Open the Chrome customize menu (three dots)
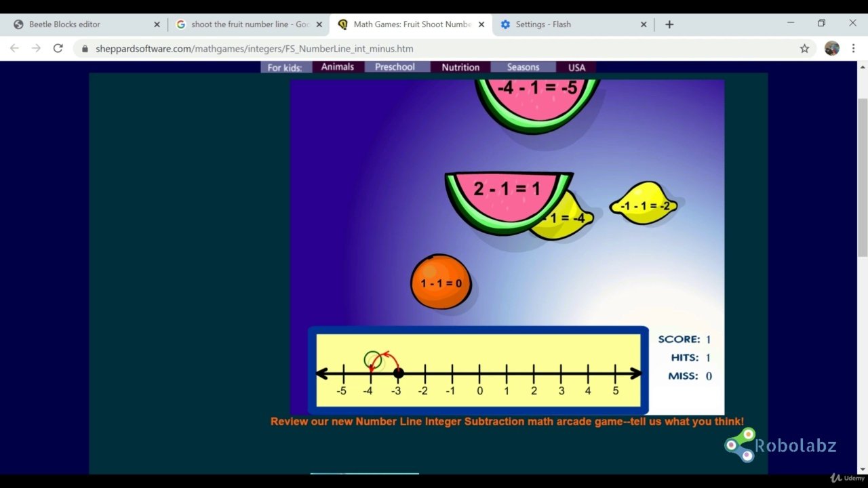This screenshot has height=488, width=868. (x=853, y=48)
